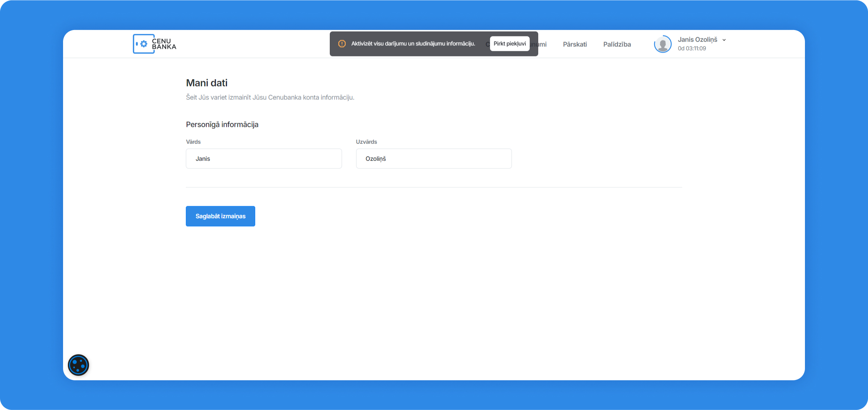868x410 pixels.
Task: Open the Palīdzība menu item
Action: 617,44
